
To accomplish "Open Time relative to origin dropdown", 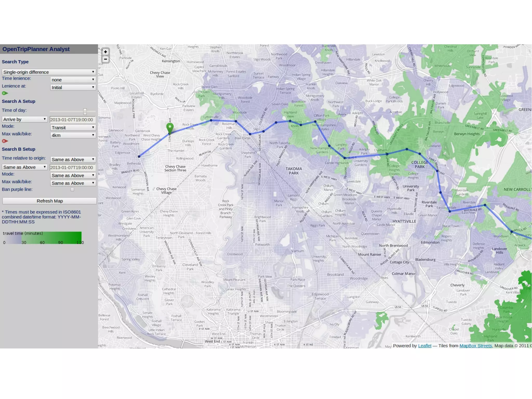I will click(x=73, y=160).
